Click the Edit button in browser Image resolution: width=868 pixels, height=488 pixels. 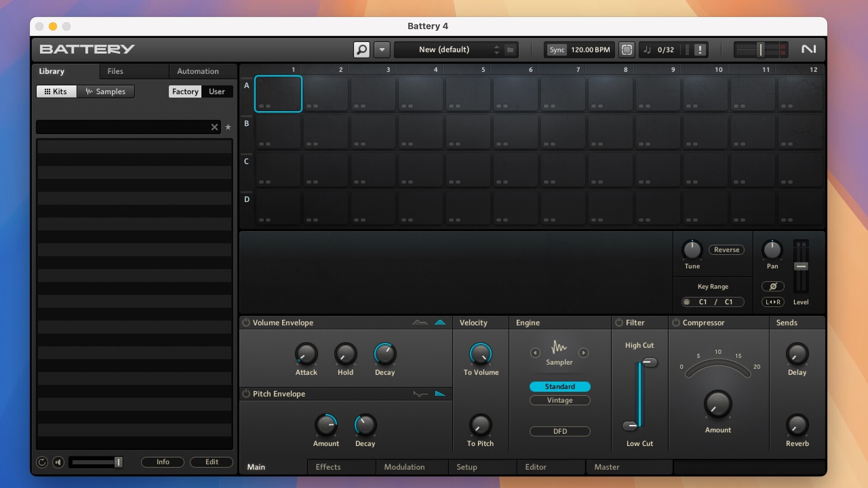pos(212,462)
